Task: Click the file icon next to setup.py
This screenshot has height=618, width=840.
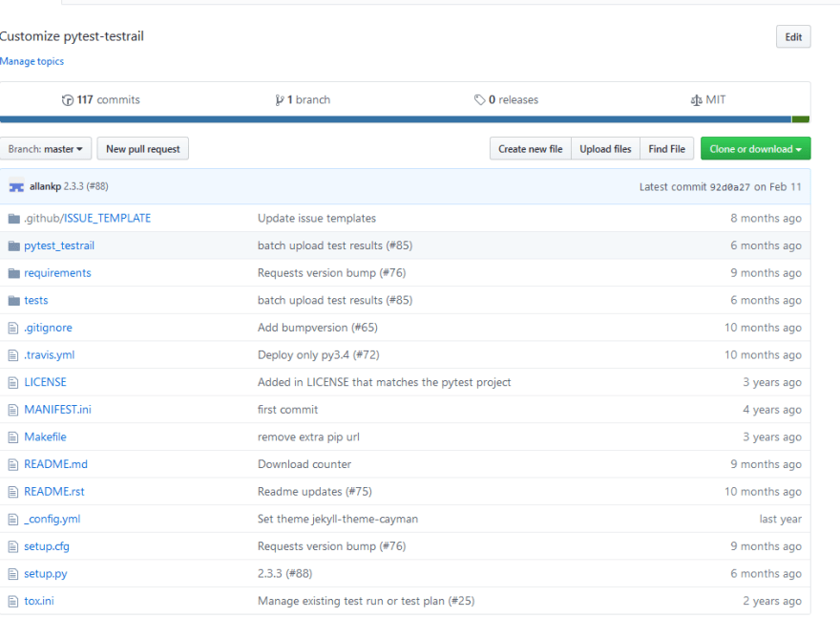Action: 13,574
